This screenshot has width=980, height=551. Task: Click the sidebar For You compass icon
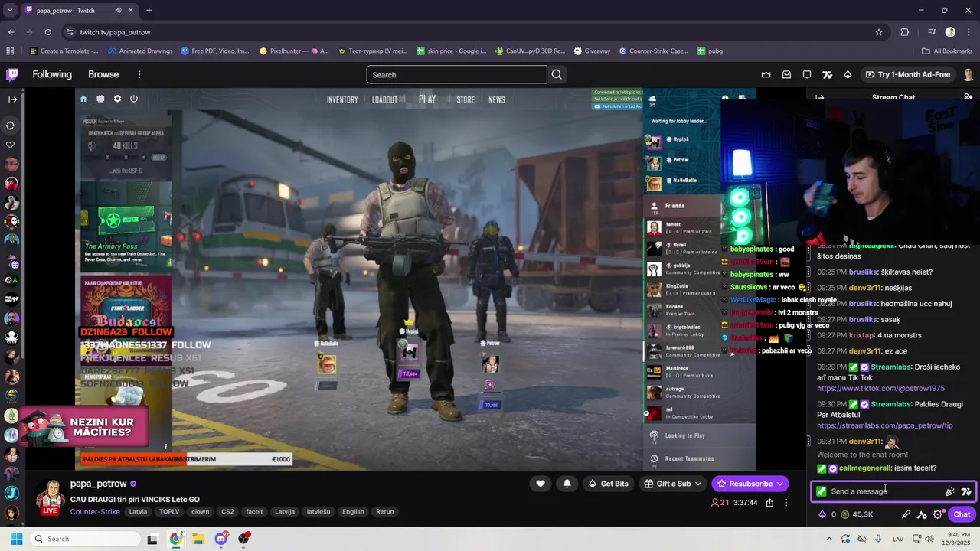click(x=11, y=126)
